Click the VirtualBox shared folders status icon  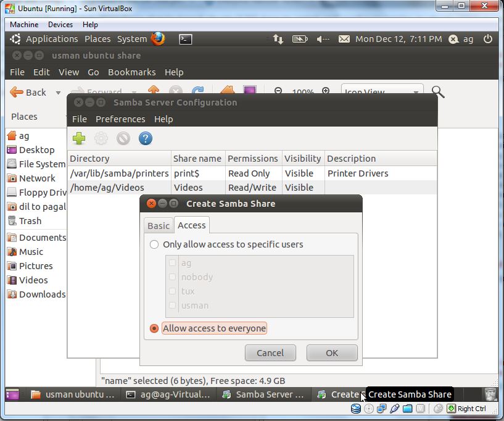[407, 409]
